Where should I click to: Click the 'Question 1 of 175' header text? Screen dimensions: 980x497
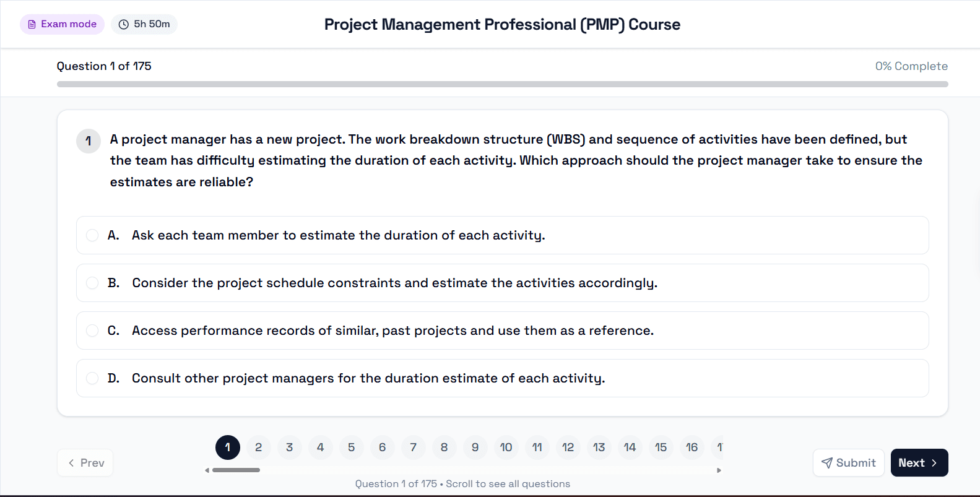[x=104, y=66]
